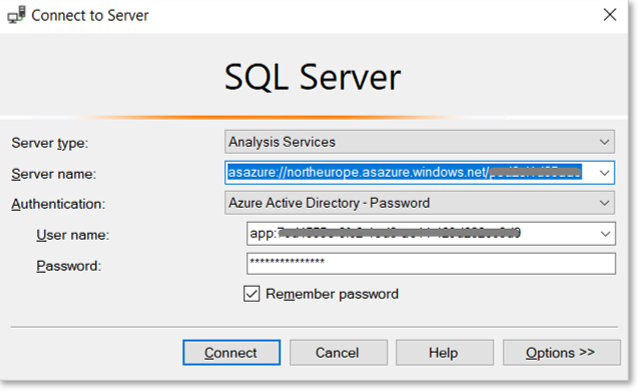Screen dimensions: 639x391
Task: Click the "Authentication:" label
Action: 58,204
